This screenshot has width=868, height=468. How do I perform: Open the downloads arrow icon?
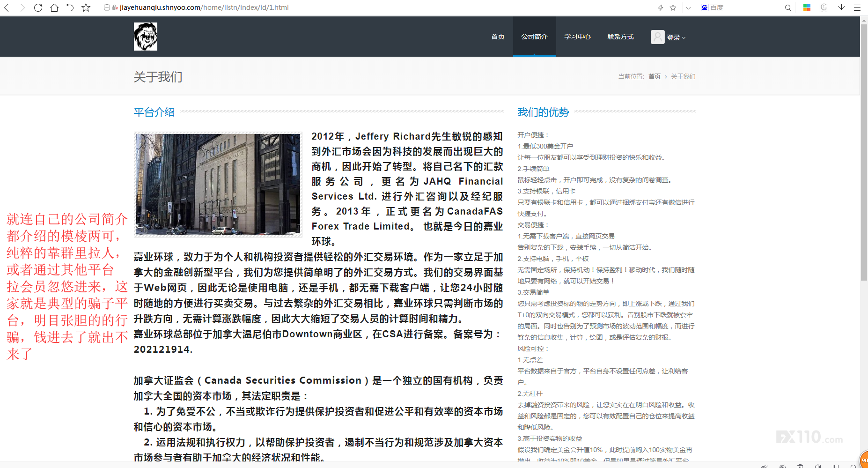tap(841, 7)
